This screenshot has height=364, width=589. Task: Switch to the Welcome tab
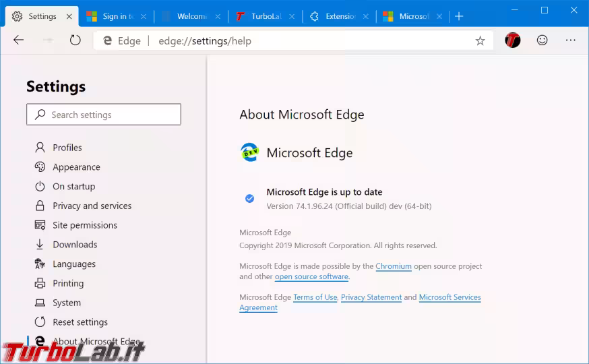[x=191, y=16]
